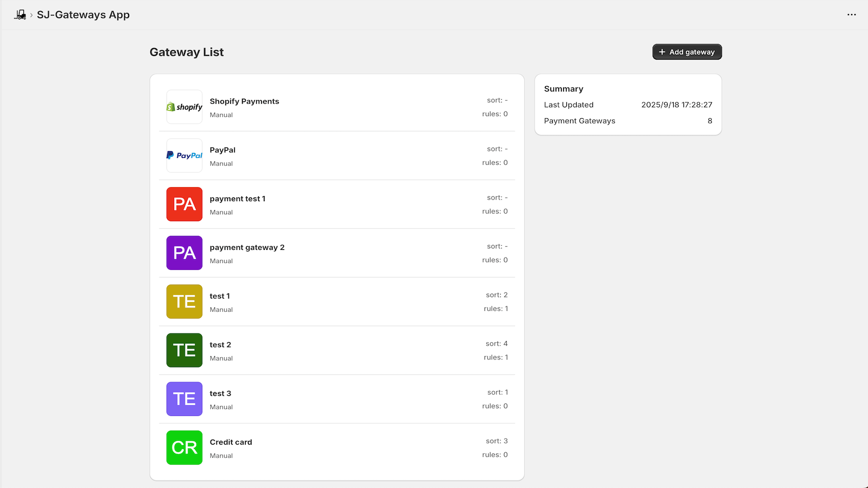Click the Shopify Payments logo icon
This screenshot has width=868, height=488.
184,106
